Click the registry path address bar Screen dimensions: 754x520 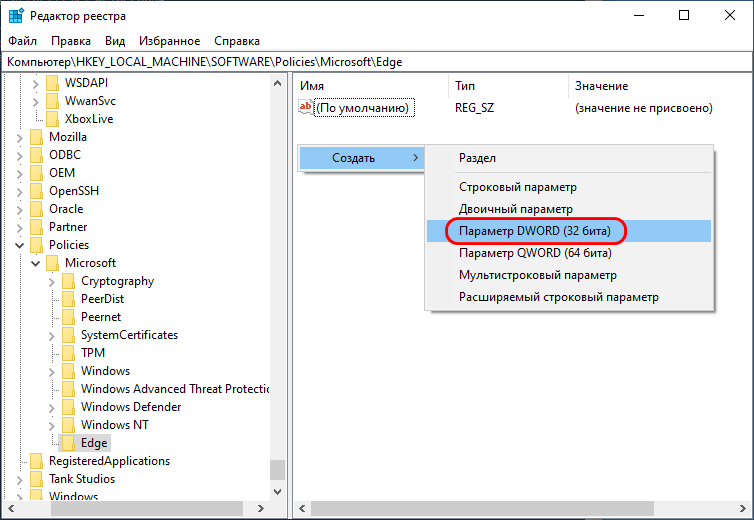pos(377,62)
